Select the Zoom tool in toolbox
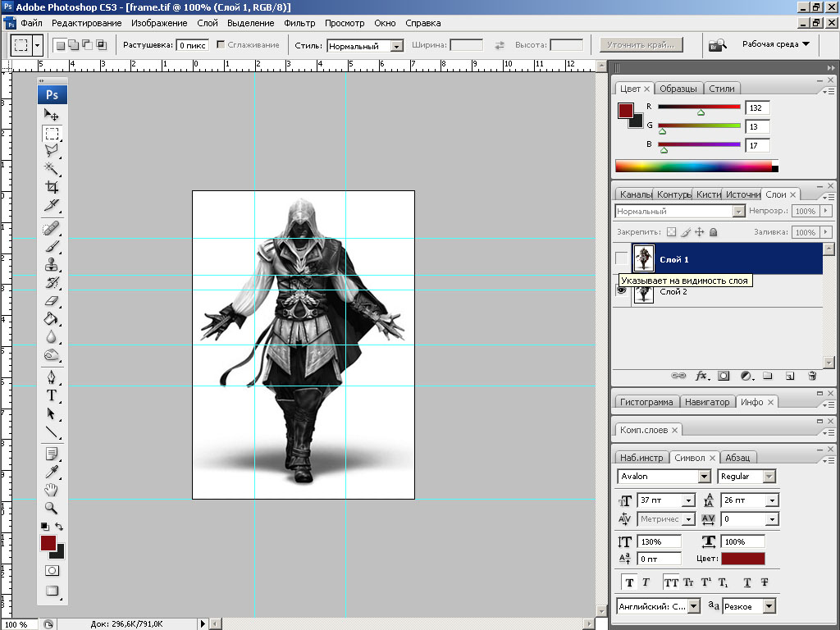 point(52,508)
